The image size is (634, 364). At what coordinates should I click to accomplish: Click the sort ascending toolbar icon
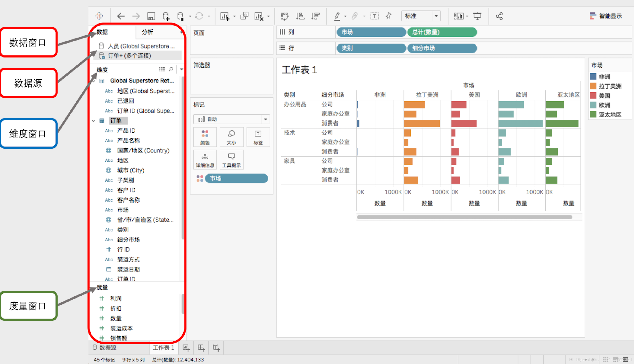[x=300, y=16]
